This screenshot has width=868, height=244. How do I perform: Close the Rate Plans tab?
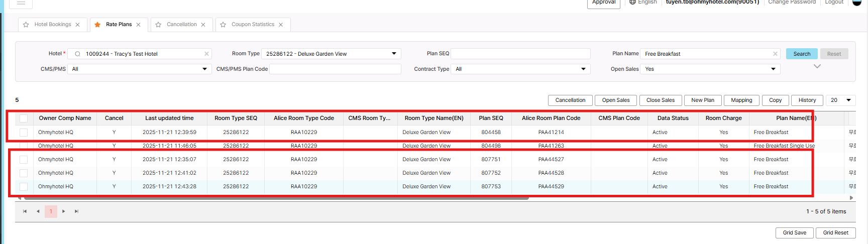[138, 25]
